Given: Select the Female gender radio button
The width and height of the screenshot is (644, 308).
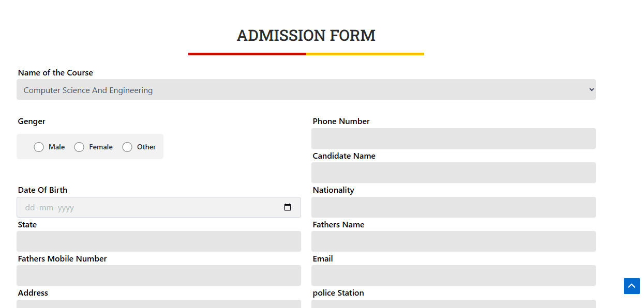Looking at the screenshot, I should pyautogui.click(x=79, y=147).
